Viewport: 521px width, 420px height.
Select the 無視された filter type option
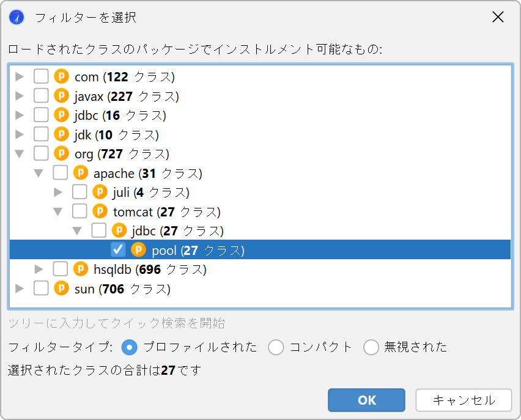click(x=371, y=347)
